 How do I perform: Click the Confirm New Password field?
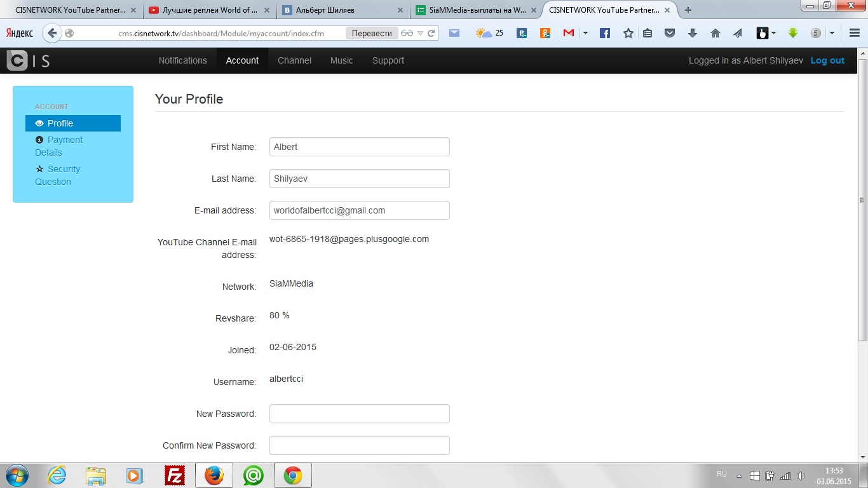pos(360,445)
